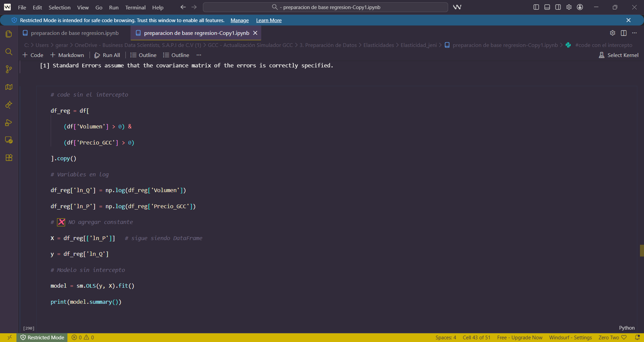The height and width of the screenshot is (342, 644).
Task: Click Zero Two status bar item
Action: point(612,337)
